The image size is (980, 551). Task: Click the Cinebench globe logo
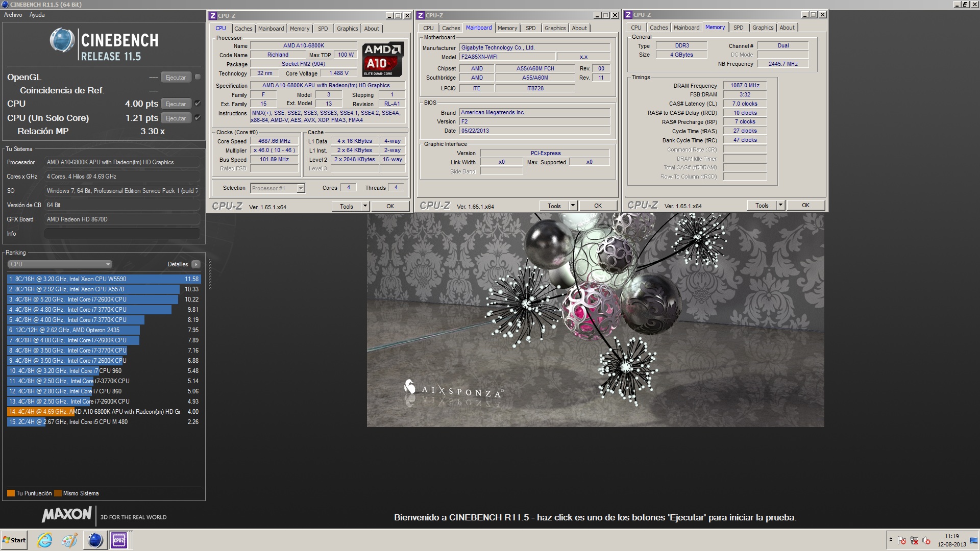coord(62,40)
